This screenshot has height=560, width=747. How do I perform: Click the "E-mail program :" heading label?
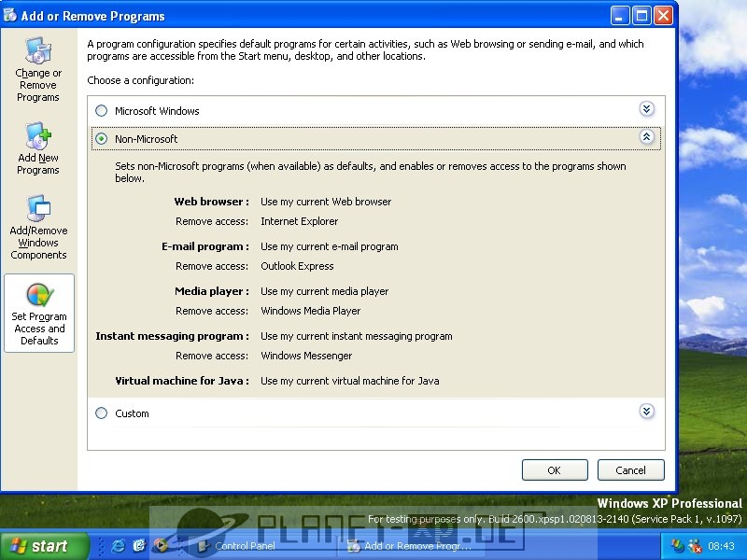point(205,246)
